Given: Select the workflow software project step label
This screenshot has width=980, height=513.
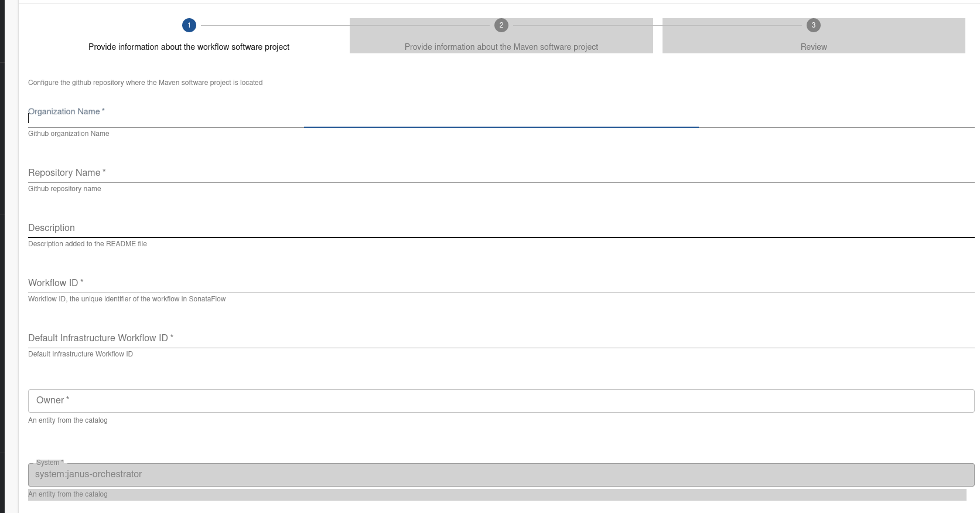Looking at the screenshot, I should click(189, 47).
